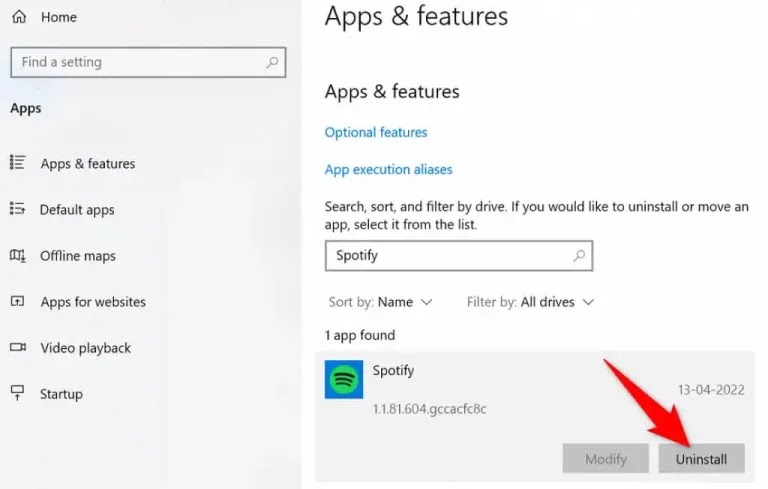Screen dimensions: 768x489
Task: Click the install date 13-04-2022
Action: [x=711, y=390]
